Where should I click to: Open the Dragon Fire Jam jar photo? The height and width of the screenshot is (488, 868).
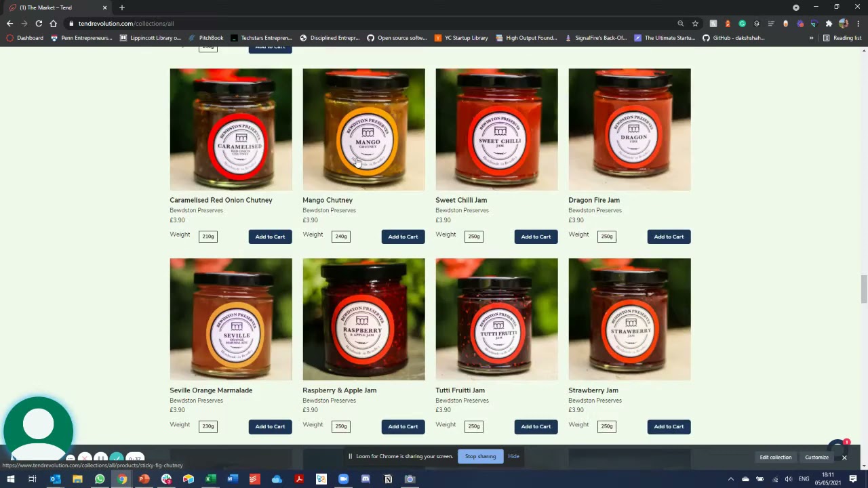(x=629, y=129)
